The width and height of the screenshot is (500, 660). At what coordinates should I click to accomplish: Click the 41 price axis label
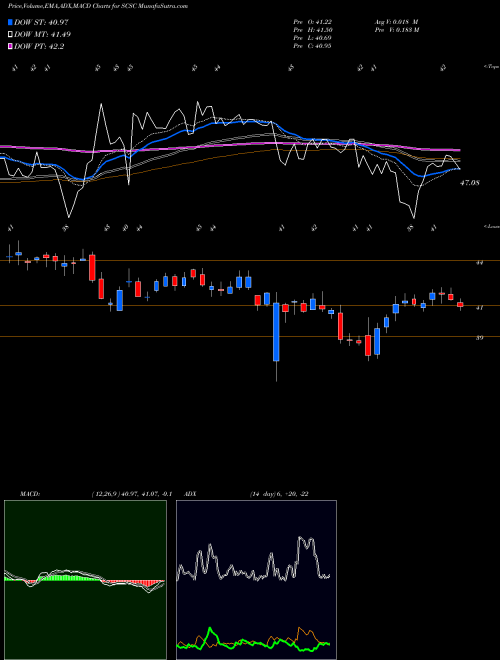[479, 308]
